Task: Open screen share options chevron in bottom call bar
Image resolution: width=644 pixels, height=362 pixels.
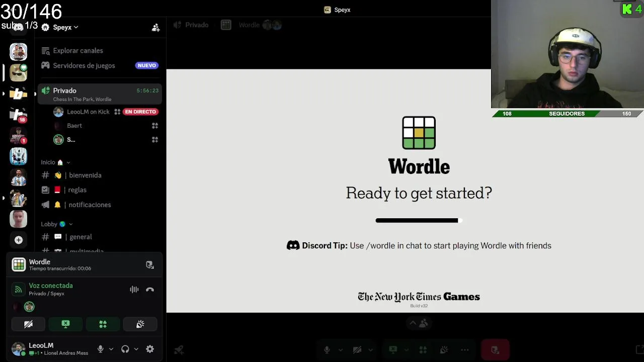Action: [406, 350]
